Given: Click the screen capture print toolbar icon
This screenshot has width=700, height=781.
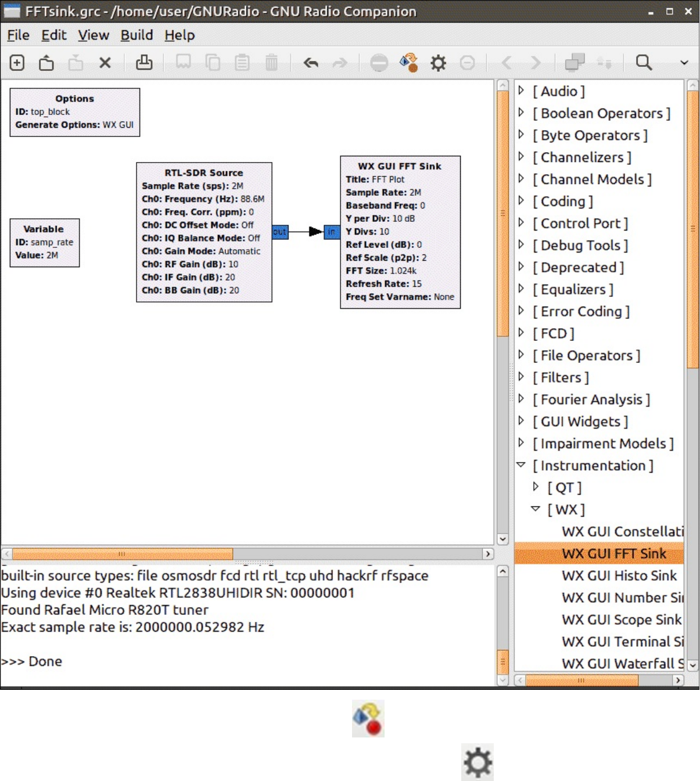Looking at the screenshot, I should point(144,62).
